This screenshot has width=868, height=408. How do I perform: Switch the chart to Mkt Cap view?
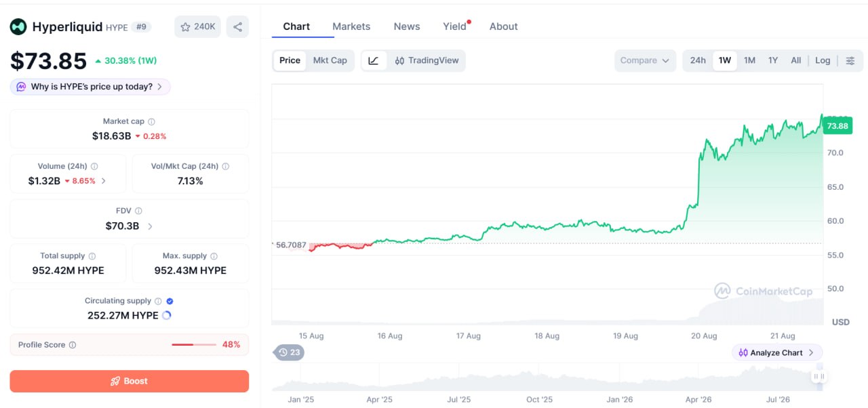330,60
